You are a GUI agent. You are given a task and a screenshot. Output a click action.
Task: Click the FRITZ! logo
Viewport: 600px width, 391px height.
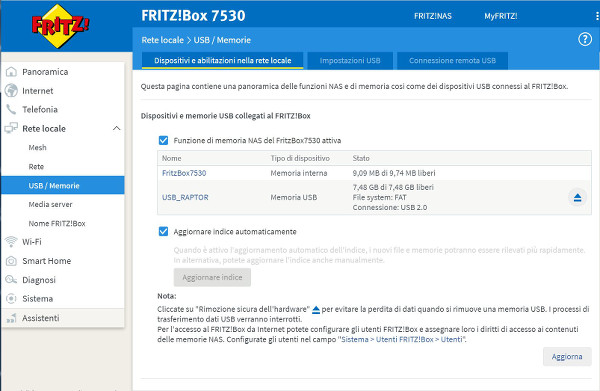(x=60, y=26)
